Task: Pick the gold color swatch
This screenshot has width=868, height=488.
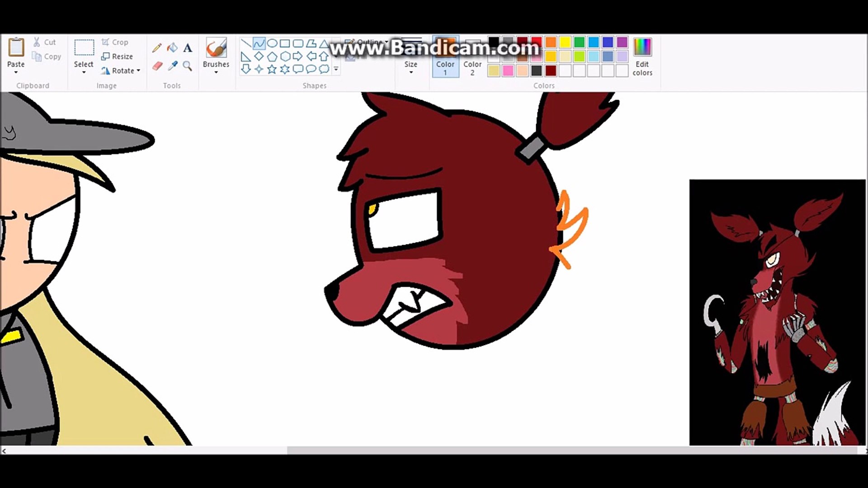Action: [551, 56]
